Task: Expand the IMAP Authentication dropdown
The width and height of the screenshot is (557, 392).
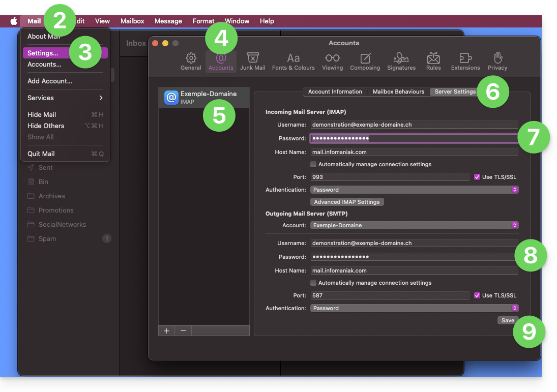Action: (414, 190)
